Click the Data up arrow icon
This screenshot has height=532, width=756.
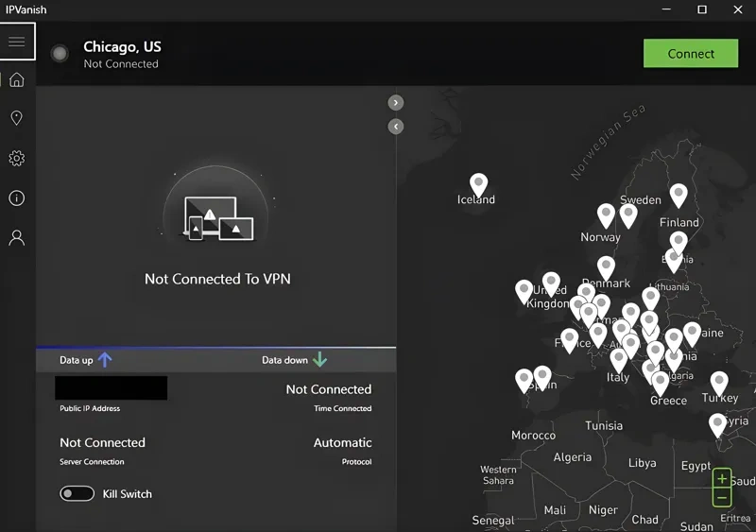(x=105, y=359)
